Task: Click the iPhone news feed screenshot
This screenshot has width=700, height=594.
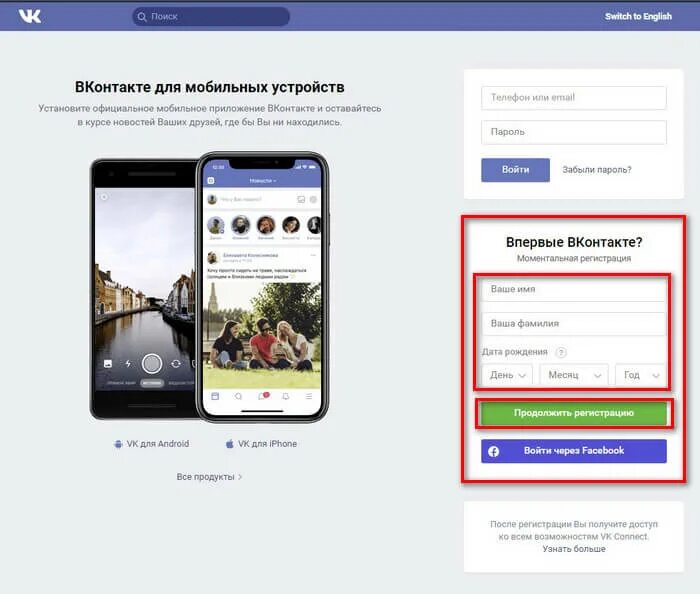Action: (x=262, y=287)
